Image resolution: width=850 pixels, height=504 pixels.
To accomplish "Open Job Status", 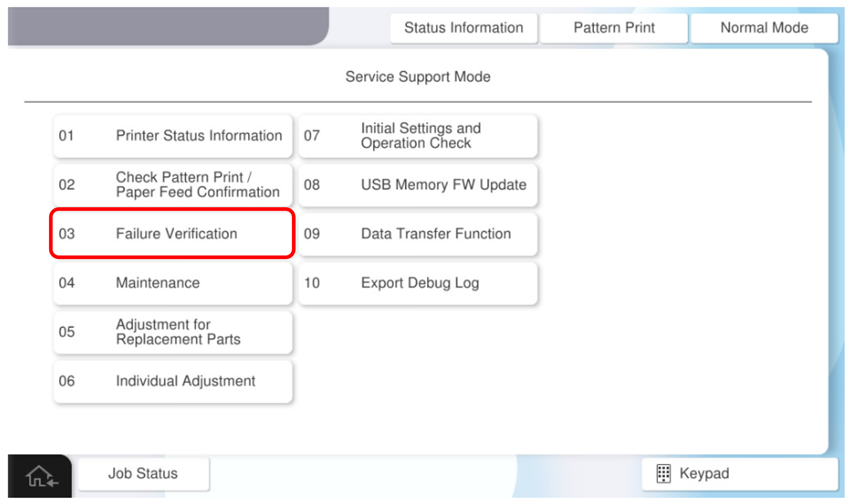I will (x=143, y=473).
